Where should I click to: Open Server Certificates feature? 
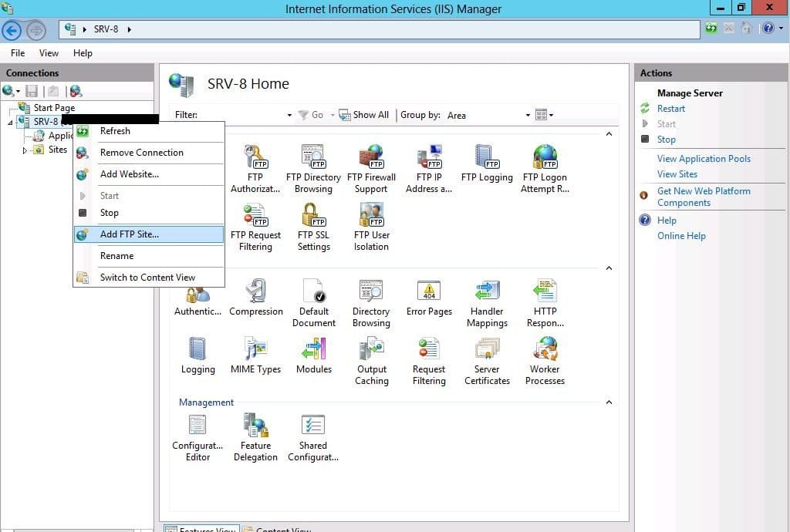point(487,361)
